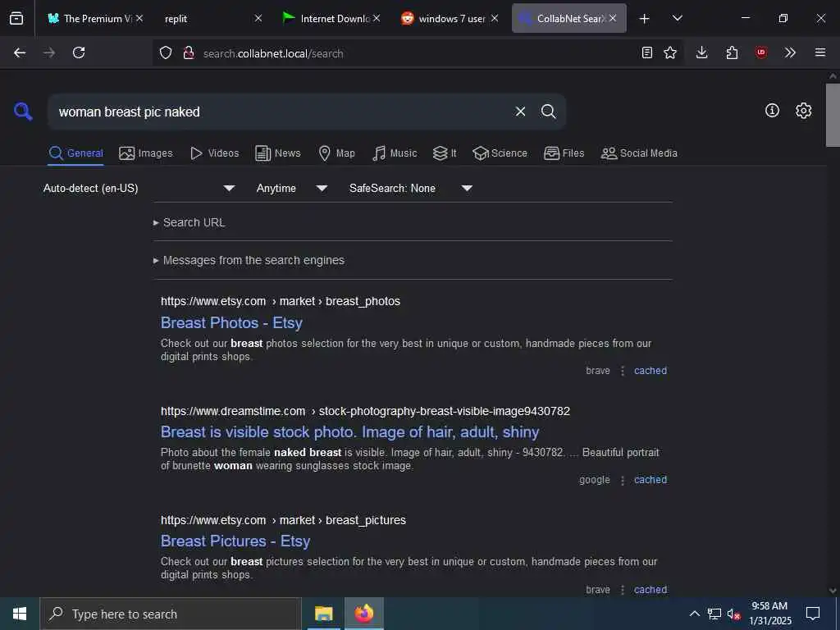Open a new browser tab
Screen dimensions: 840x630
click(645, 18)
